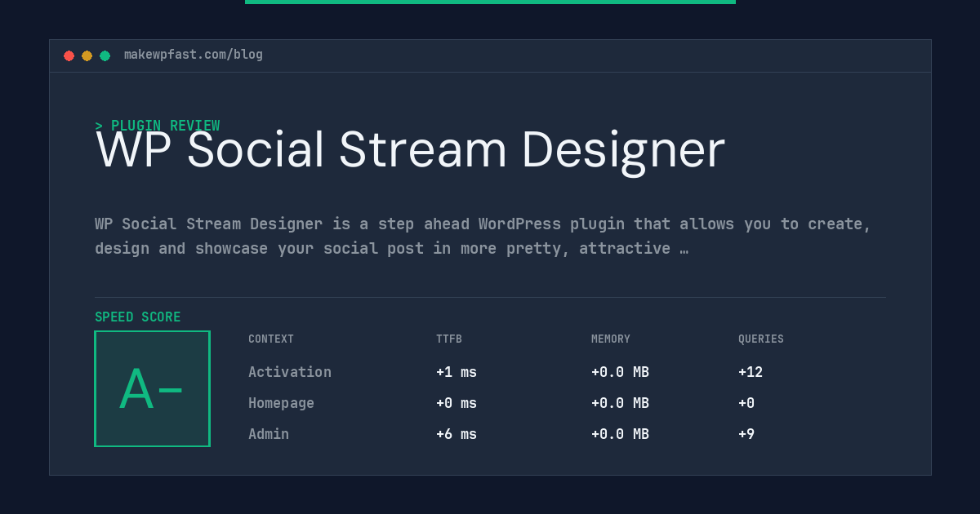Click the Admin queries value +9

(x=746, y=434)
